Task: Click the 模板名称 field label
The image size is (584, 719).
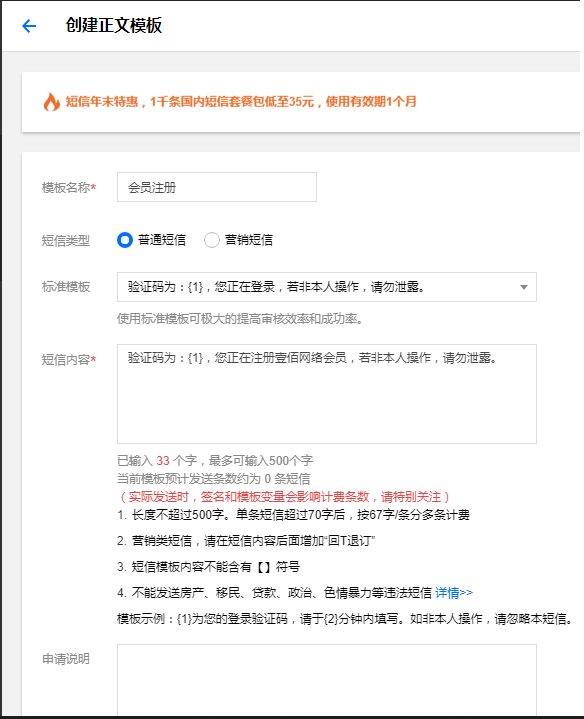Action: (x=69, y=188)
